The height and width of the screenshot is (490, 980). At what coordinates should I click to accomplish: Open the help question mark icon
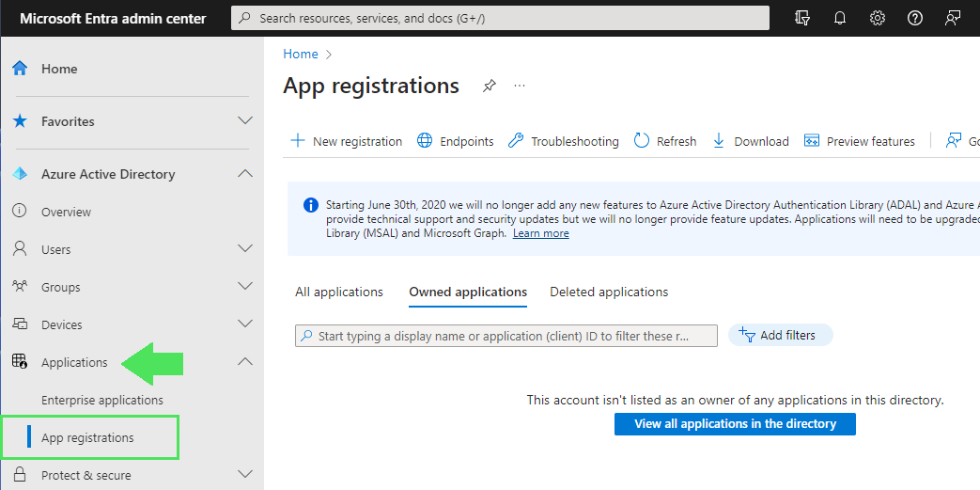(x=915, y=18)
